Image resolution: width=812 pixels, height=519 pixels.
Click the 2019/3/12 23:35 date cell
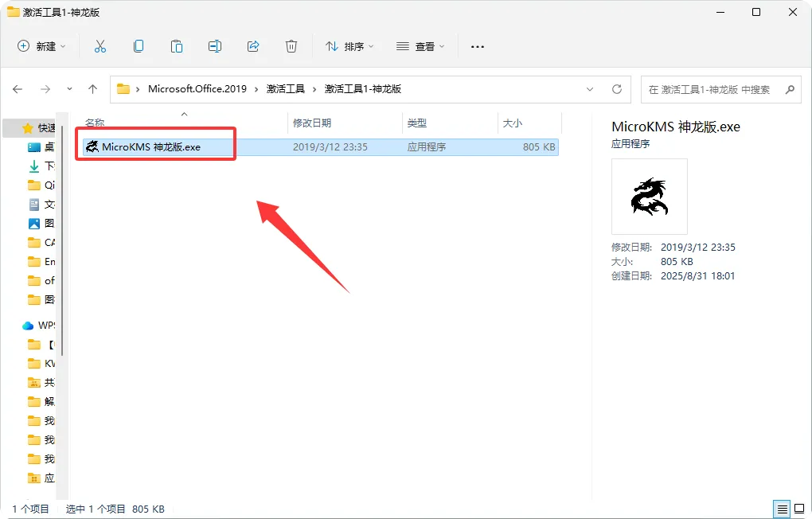coord(330,146)
